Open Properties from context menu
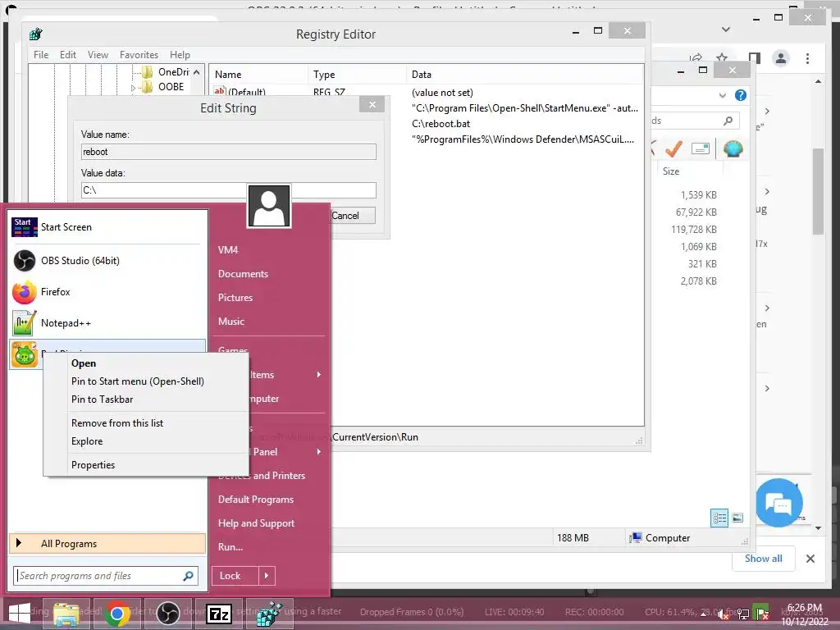840x630 pixels. 146,465
